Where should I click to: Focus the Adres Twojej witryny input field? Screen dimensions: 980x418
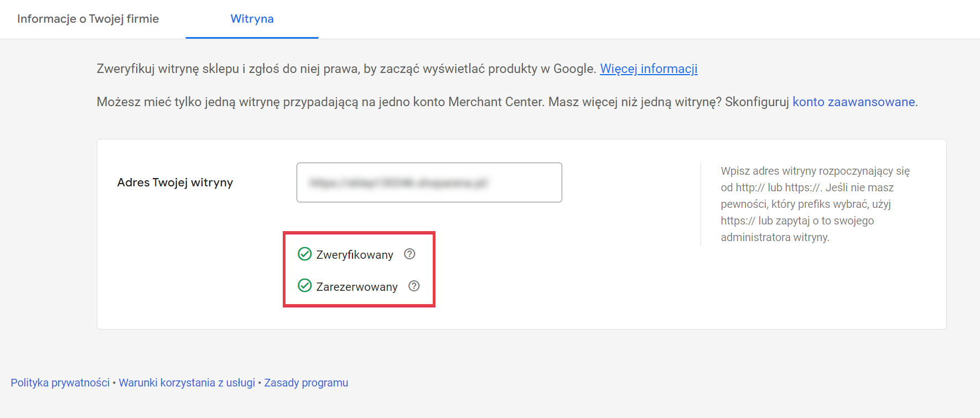pyautogui.click(x=429, y=182)
